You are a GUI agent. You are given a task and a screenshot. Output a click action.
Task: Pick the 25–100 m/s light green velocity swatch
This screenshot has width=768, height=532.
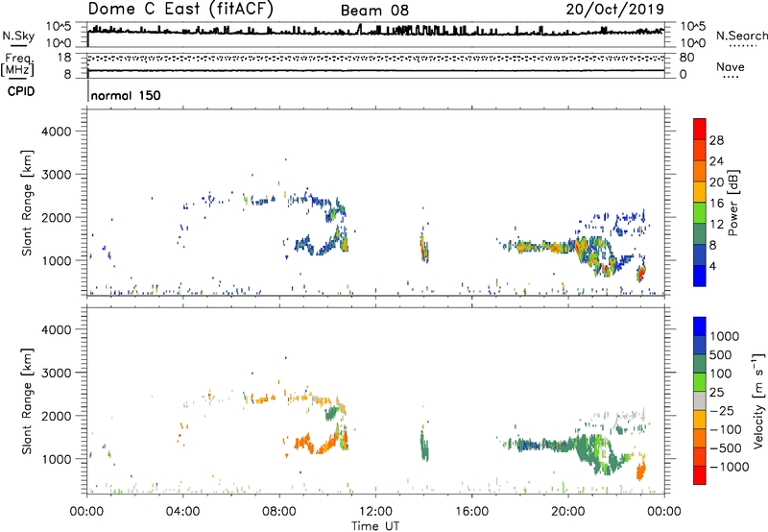click(700, 382)
